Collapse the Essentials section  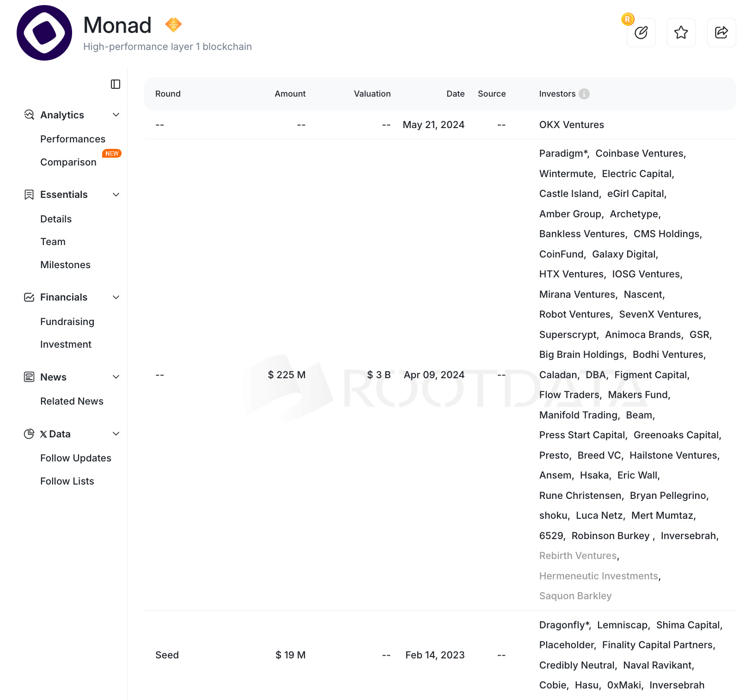coord(116,195)
